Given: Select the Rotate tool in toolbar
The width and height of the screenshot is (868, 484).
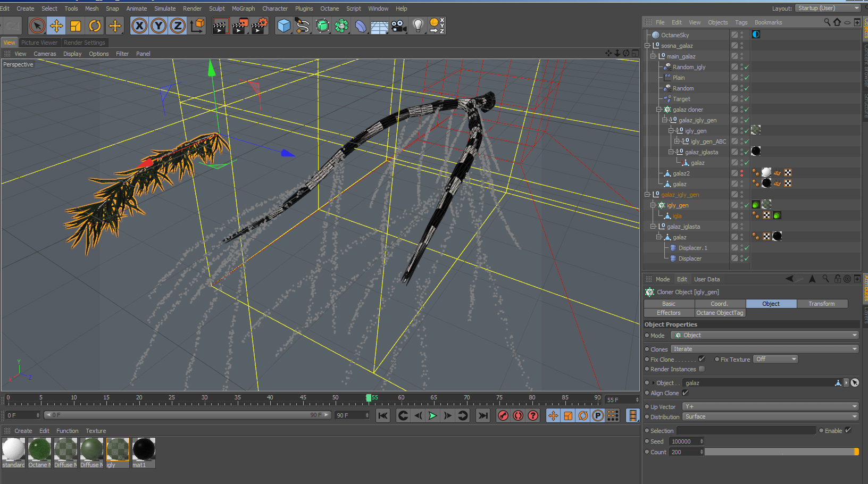Looking at the screenshot, I should point(95,26).
